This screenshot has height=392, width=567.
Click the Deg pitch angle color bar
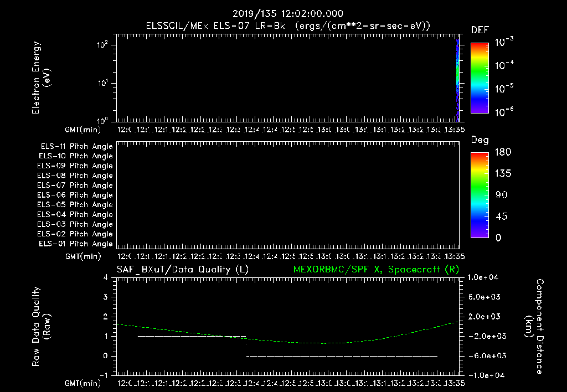tap(480, 195)
